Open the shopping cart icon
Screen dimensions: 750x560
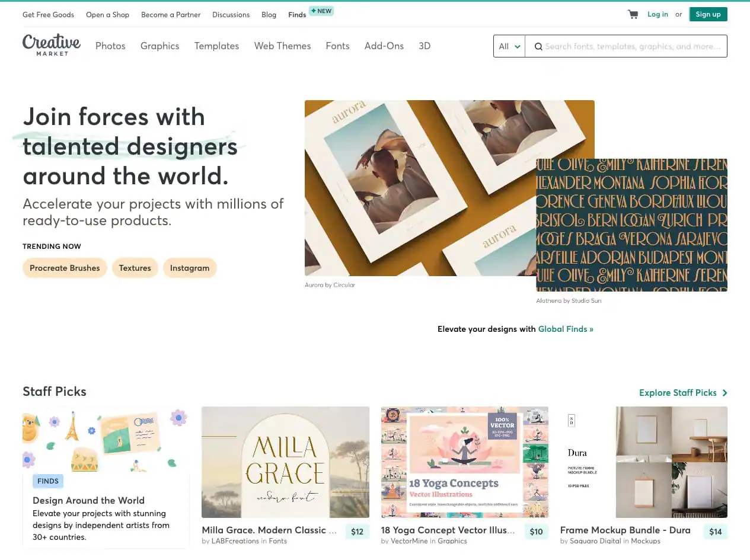click(633, 14)
